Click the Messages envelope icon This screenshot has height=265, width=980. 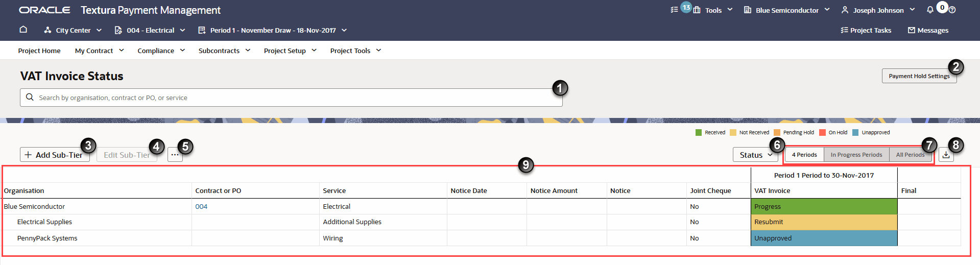[x=911, y=30]
